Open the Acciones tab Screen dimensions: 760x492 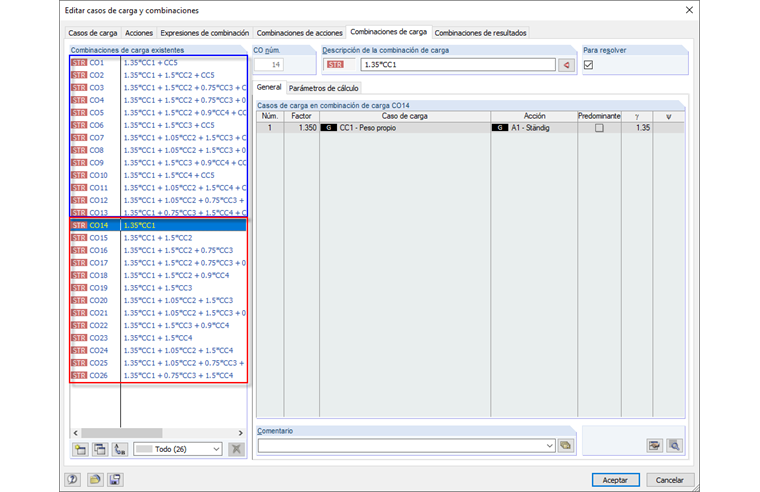point(139,33)
